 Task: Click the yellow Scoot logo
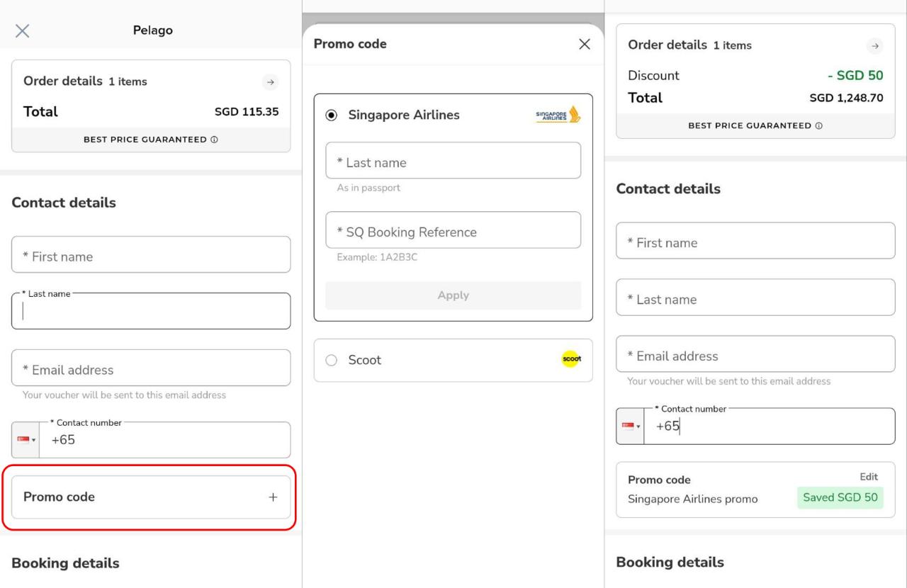[x=570, y=360]
